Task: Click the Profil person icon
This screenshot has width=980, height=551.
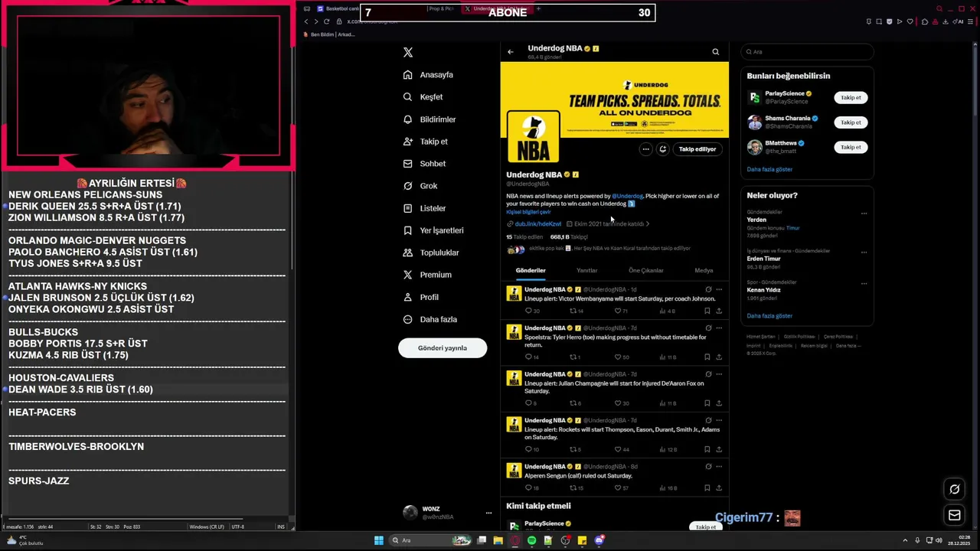Action: click(408, 297)
